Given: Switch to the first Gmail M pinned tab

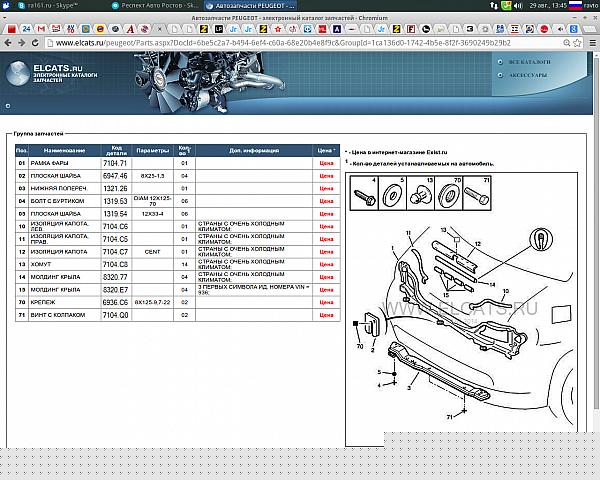Looking at the screenshot, I should pos(41,29).
